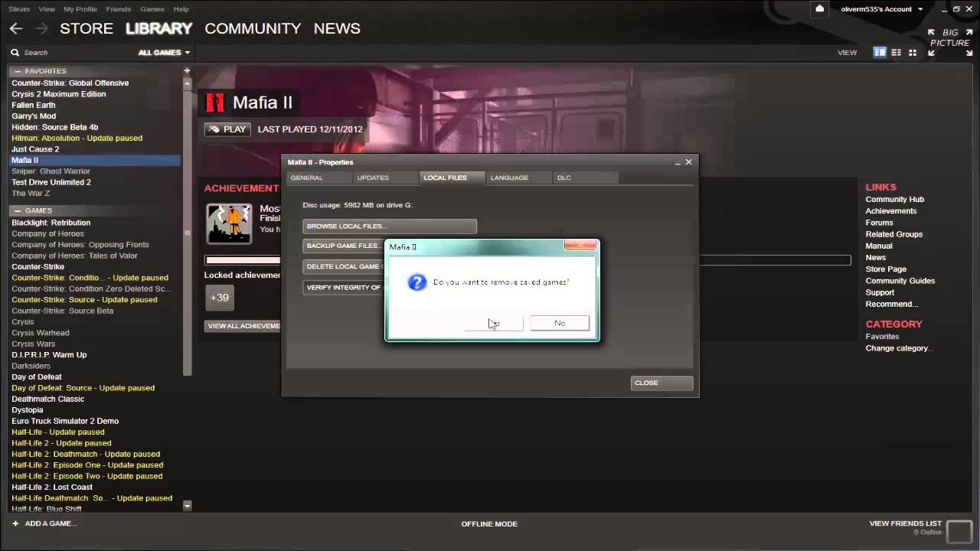The height and width of the screenshot is (551, 980).
Task: Open the Help menu
Action: pos(181,9)
